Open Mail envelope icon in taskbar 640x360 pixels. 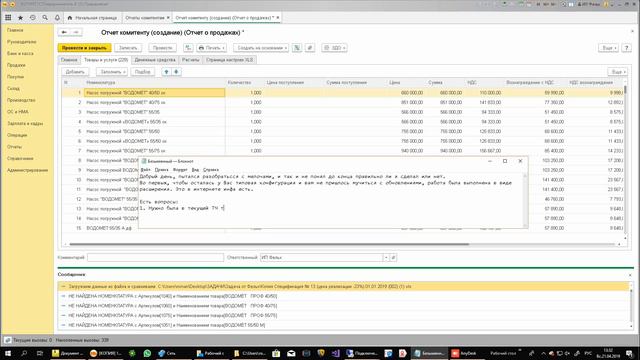[291, 353]
